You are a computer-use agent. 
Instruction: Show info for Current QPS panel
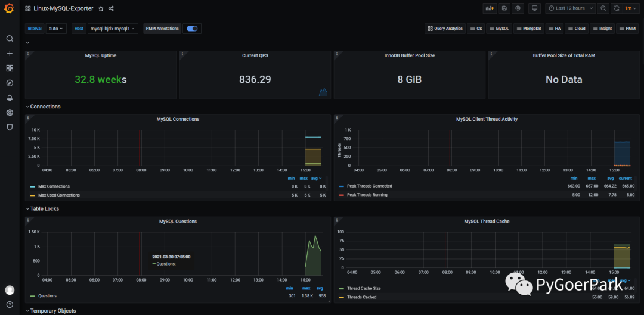pyautogui.click(x=182, y=54)
